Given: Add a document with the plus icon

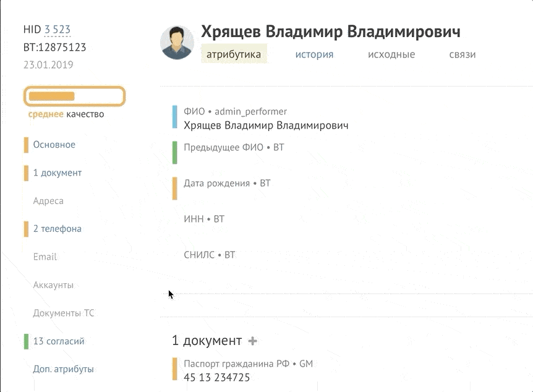Looking at the screenshot, I should pyautogui.click(x=252, y=341).
